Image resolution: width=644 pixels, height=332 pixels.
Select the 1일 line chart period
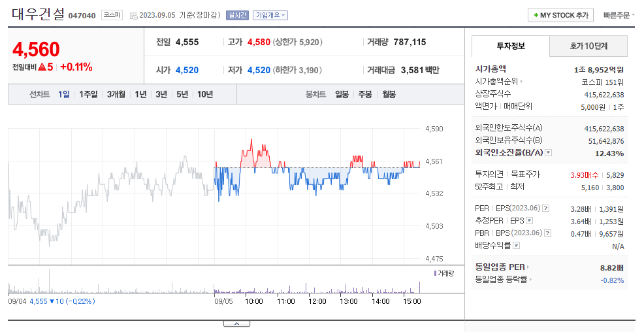63,94
